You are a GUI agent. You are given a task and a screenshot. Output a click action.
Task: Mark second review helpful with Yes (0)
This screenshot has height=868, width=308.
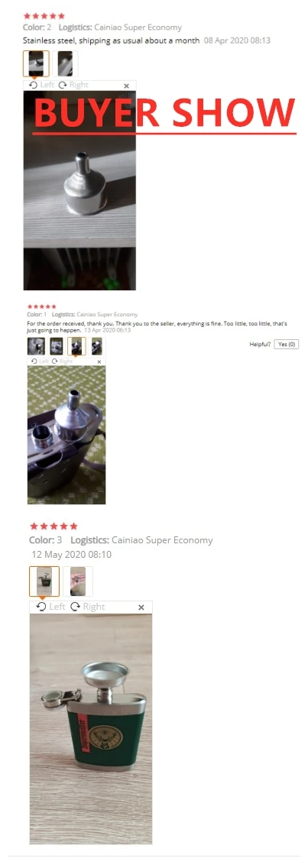pyautogui.click(x=287, y=344)
